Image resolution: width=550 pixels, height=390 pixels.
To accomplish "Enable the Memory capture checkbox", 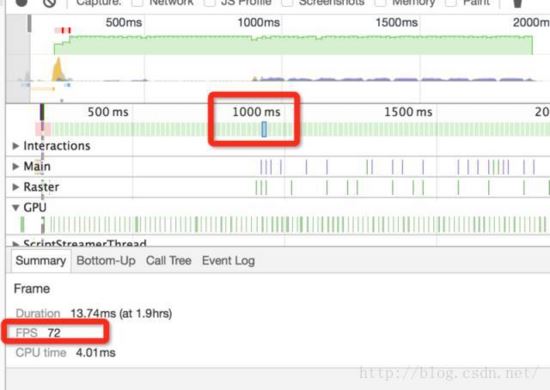I will (x=380, y=2).
